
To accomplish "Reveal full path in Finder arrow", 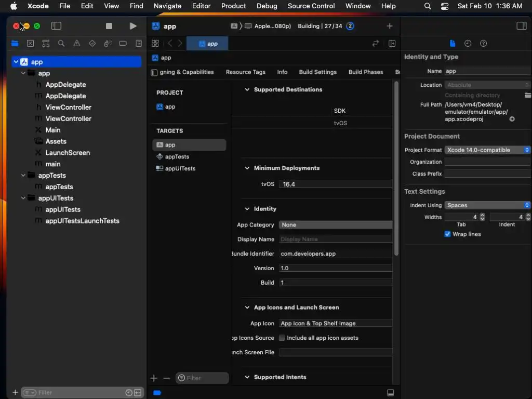I will 512,119.
